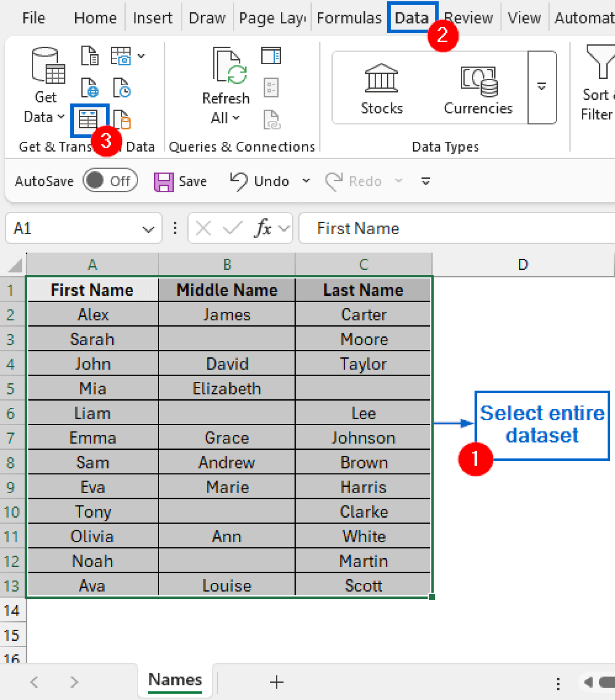Viewport: 615px width, 700px height.
Task: Toggle AutoSave on
Action: [x=110, y=181]
